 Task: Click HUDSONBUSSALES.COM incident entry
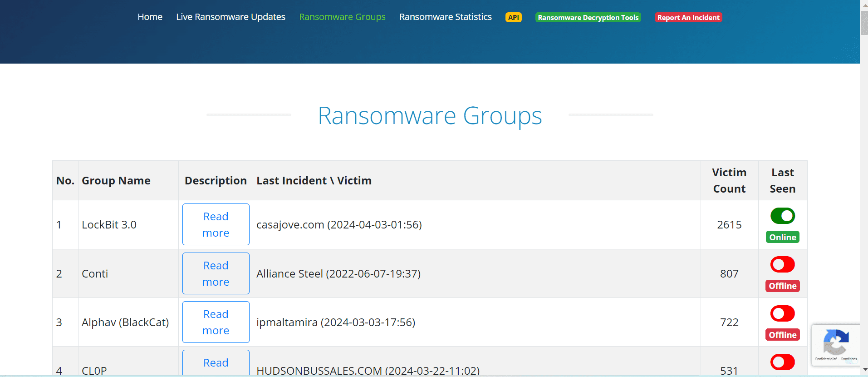click(x=368, y=370)
